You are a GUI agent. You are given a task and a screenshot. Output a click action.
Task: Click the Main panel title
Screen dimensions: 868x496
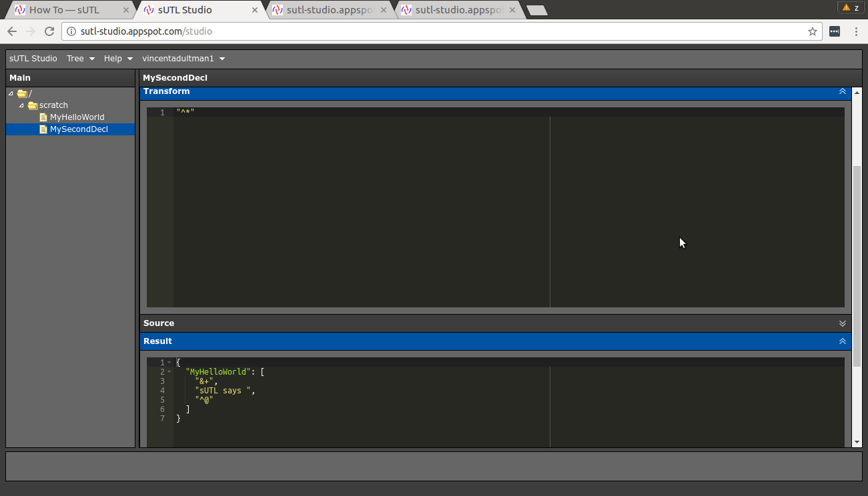click(x=20, y=78)
